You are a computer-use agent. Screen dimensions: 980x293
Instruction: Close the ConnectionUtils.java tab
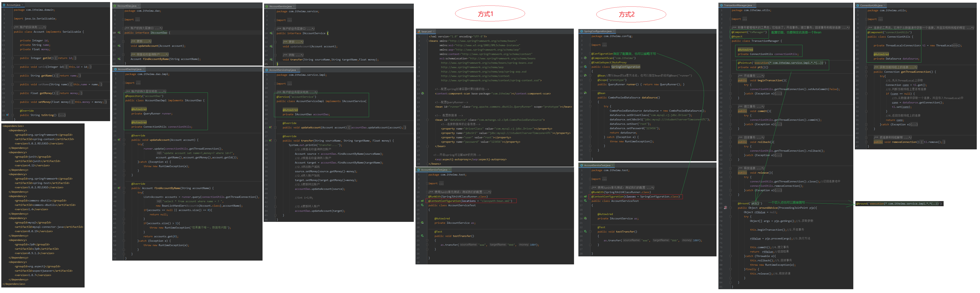[884, 5]
